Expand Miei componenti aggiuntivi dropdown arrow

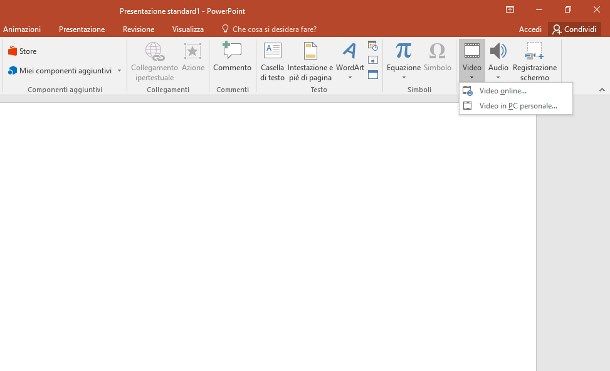point(119,70)
